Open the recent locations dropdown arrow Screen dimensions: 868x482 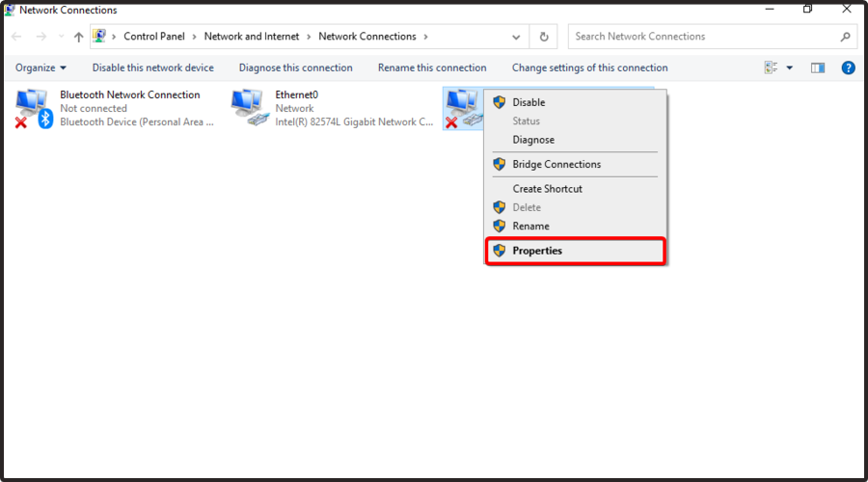click(61, 37)
